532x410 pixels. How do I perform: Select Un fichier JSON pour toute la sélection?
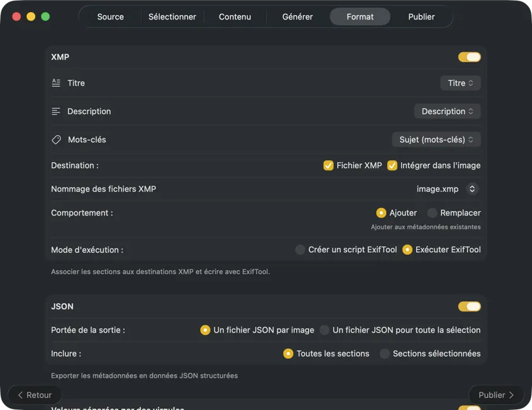324,330
